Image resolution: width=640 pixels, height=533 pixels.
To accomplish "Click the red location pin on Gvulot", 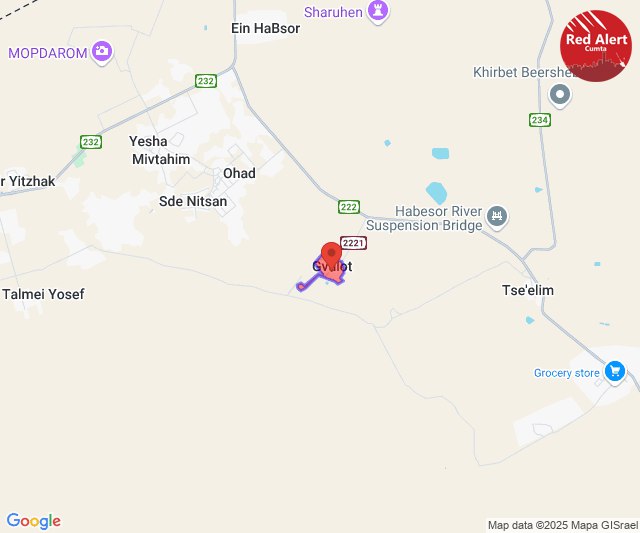I will tap(331, 254).
